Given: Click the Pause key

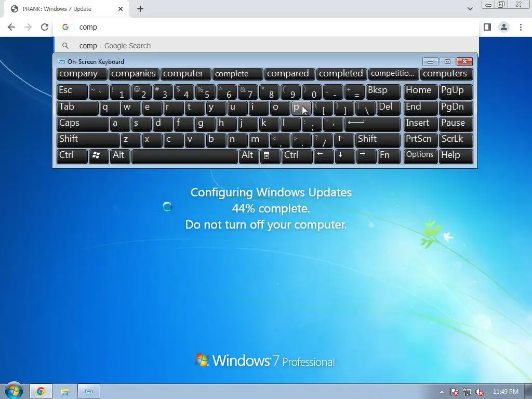Looking at the screenshot, I should pyautogui.click(x=456, y=124).
